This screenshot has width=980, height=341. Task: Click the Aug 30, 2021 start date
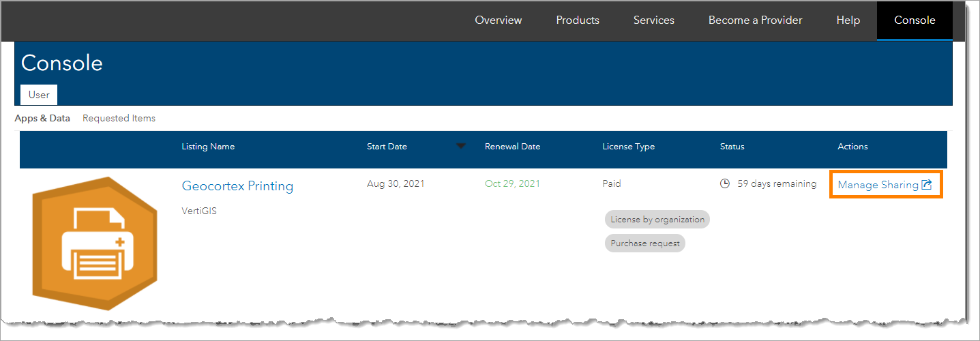[x=396, y=183]
